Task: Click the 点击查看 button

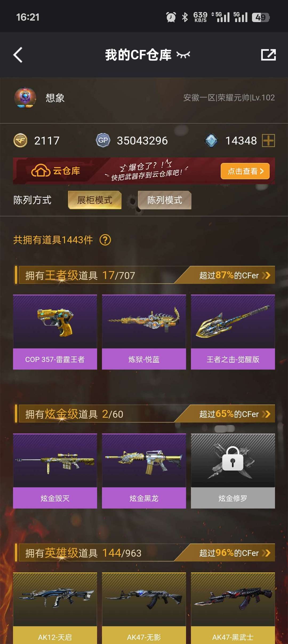Action: [x=245, y=171]
